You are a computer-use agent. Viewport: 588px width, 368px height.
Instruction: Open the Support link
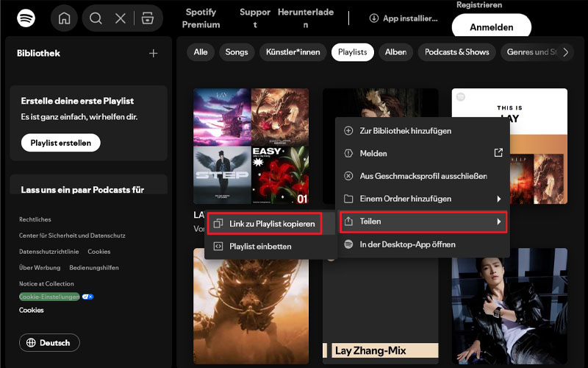[255, 18]
